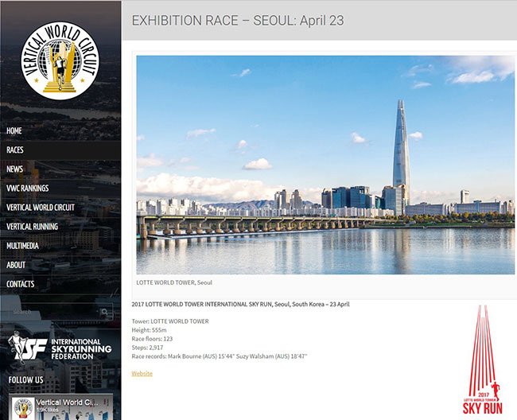Click the Lotte World Tower photo
The height and width of the screenshot is (420, 517).
tap(325, 165)
